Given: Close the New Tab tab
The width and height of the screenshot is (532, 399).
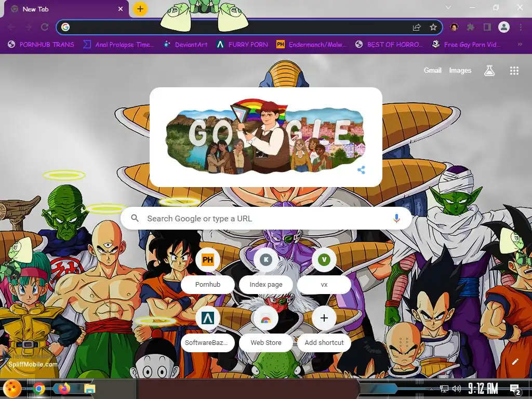Looking at the screenshot, I should [121, 9].
